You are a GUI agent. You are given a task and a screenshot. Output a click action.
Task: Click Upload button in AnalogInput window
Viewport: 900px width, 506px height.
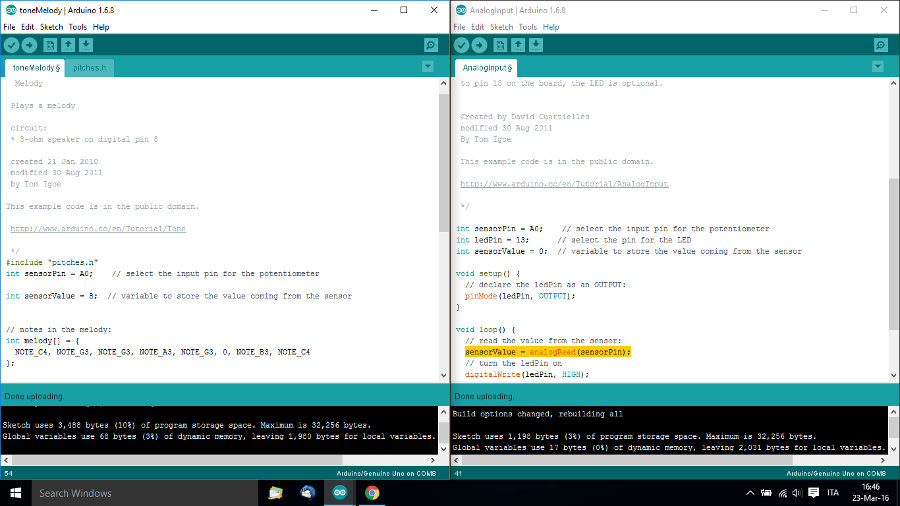click(x=479, y=45)
